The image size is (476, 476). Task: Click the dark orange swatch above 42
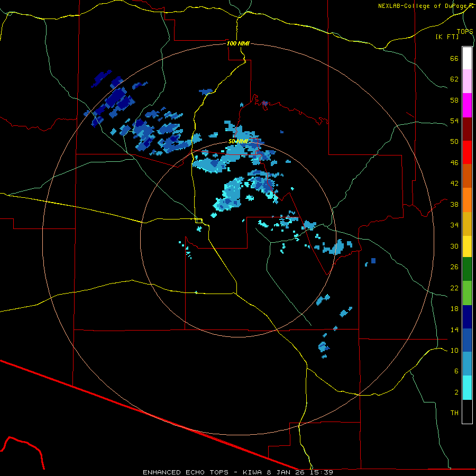pyautogui.click(x=467, y=176)
